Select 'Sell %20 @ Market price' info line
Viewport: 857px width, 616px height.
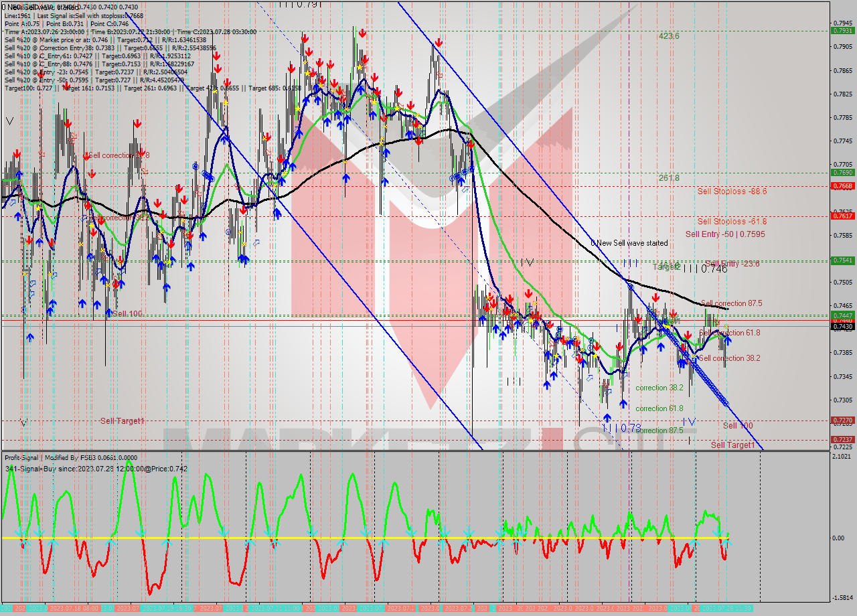coord(106,40)
